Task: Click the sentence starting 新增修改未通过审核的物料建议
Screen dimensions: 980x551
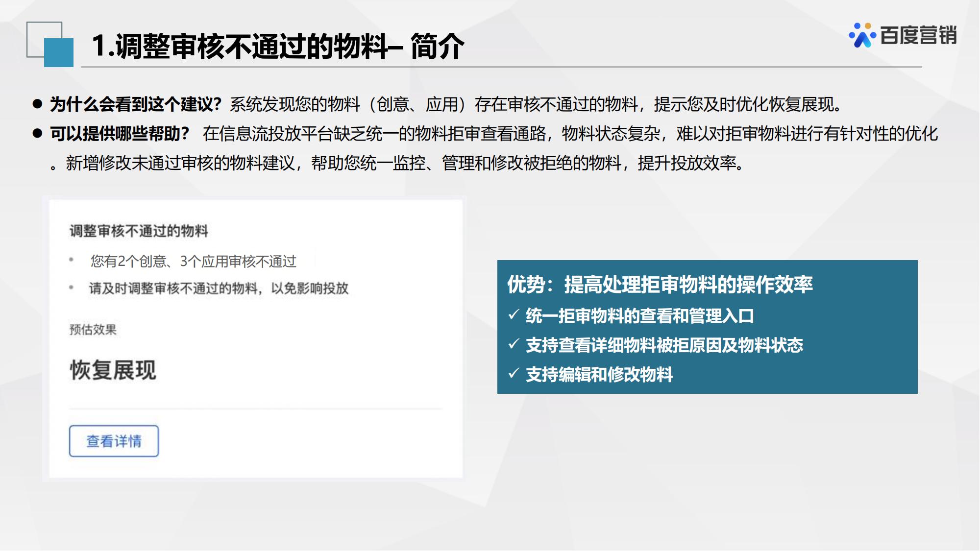Action: click(405, 163)
